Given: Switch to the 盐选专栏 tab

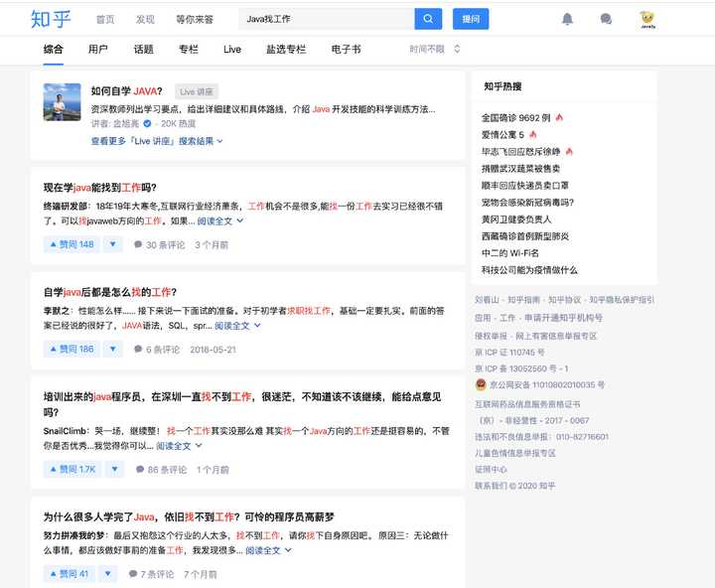Looking at the screenshot, I should tap(286, 50).
